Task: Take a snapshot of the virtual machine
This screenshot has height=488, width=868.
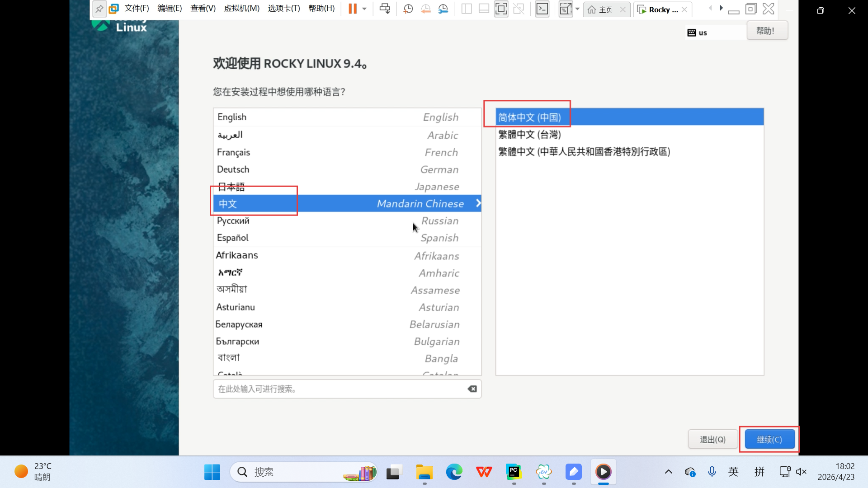Action: [408, 9]
